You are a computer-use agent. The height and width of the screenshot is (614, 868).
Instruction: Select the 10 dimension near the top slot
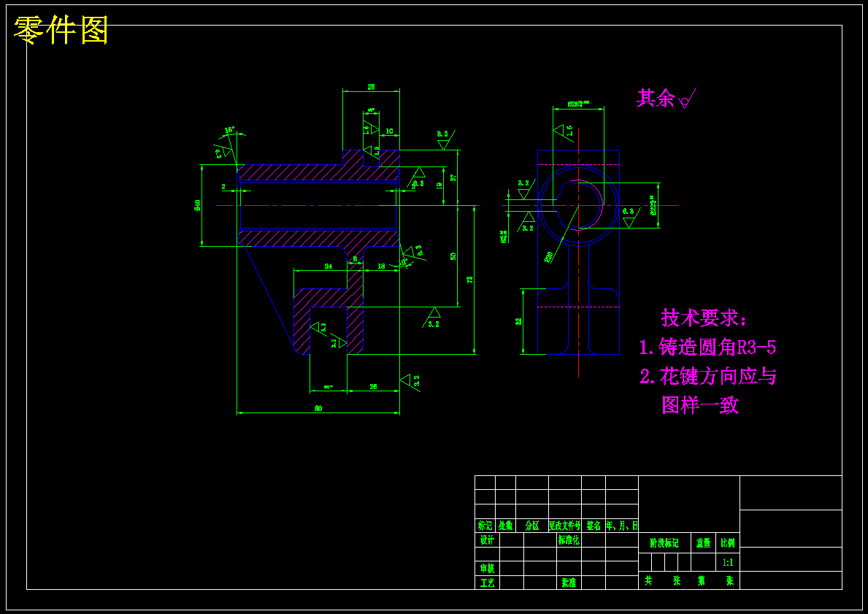[389, 131]
